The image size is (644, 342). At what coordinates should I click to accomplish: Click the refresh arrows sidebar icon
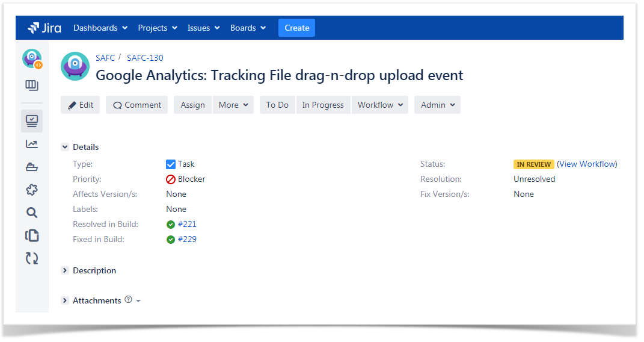click(x=32, y=258)
